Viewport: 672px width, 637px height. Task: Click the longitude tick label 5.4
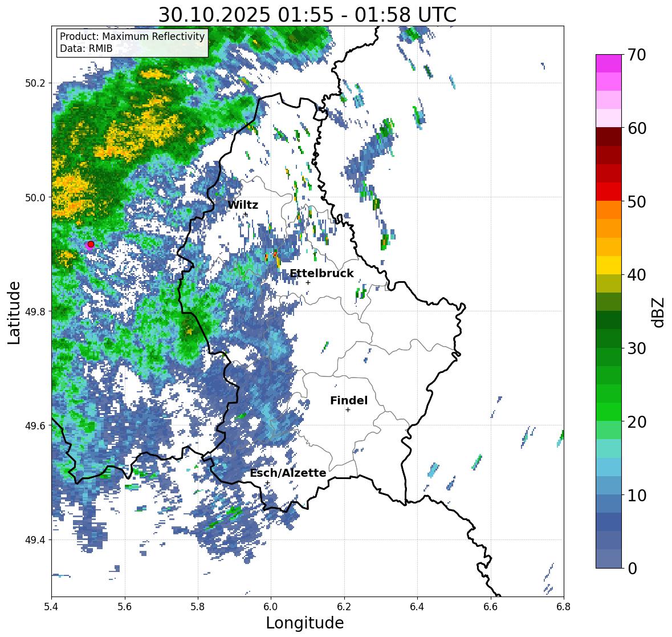pos(51,607)
